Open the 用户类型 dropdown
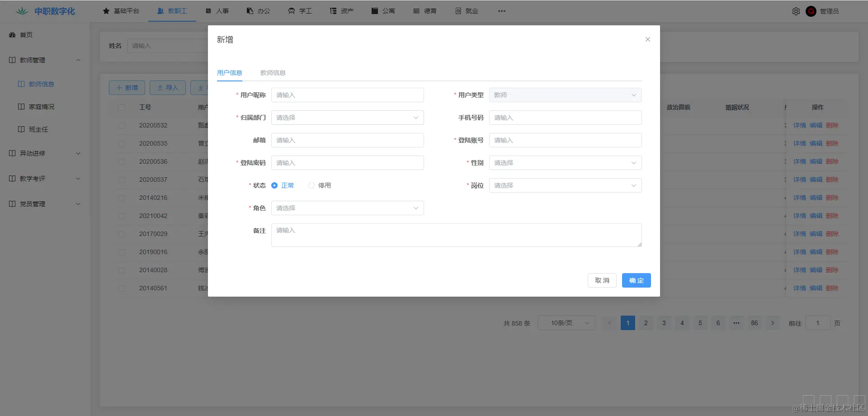868x416 pixels. coord(566,95)
